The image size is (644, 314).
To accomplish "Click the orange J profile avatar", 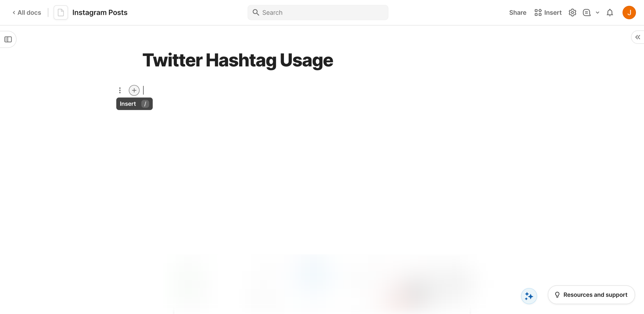I will (629, 13).
